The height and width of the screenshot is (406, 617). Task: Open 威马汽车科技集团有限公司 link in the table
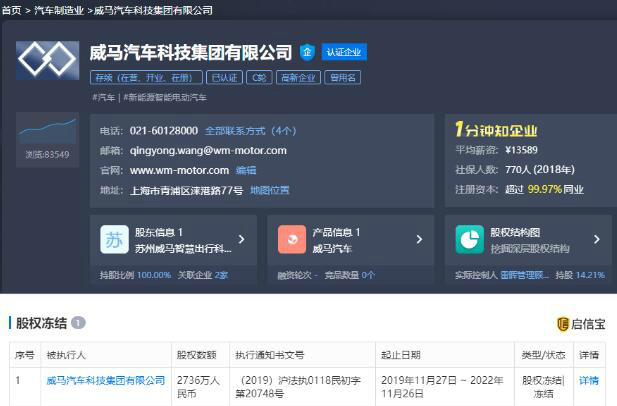[x=106, y=380]
